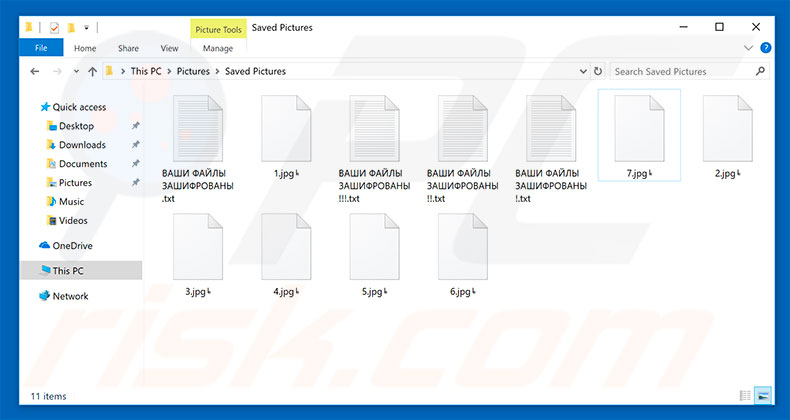Screen dimensions: 790x420
Task: Select the 7.jpg file icon
Action: click(639, 128)
